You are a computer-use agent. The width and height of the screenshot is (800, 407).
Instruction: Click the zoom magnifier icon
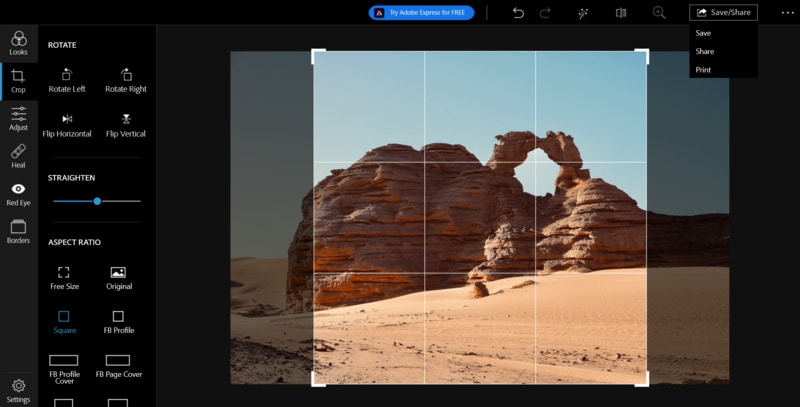tap(659, 13)
